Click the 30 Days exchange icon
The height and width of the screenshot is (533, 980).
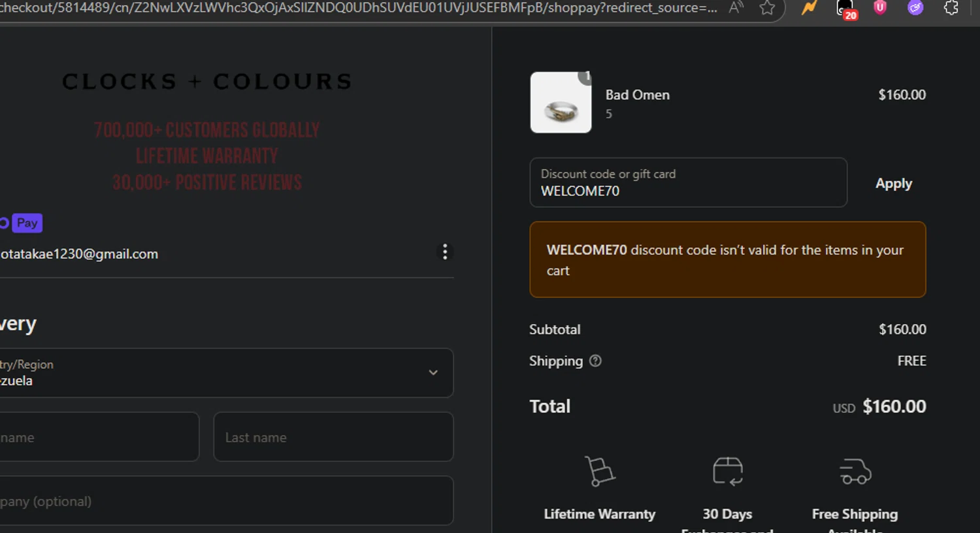tap(728, 471)
